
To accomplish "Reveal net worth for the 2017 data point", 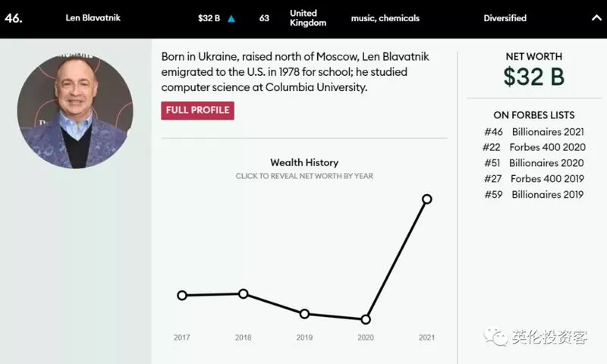I will pyautogui.click(x=182, y=296).
